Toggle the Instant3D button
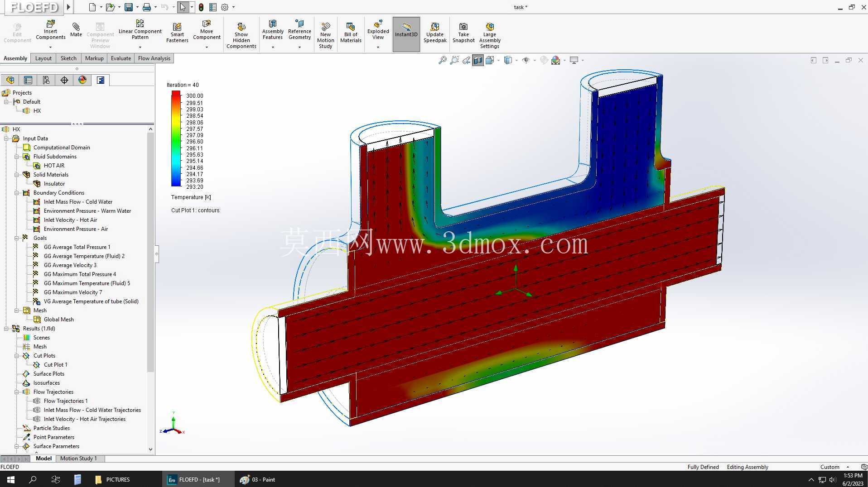868x487 pixels. [406, 34]
